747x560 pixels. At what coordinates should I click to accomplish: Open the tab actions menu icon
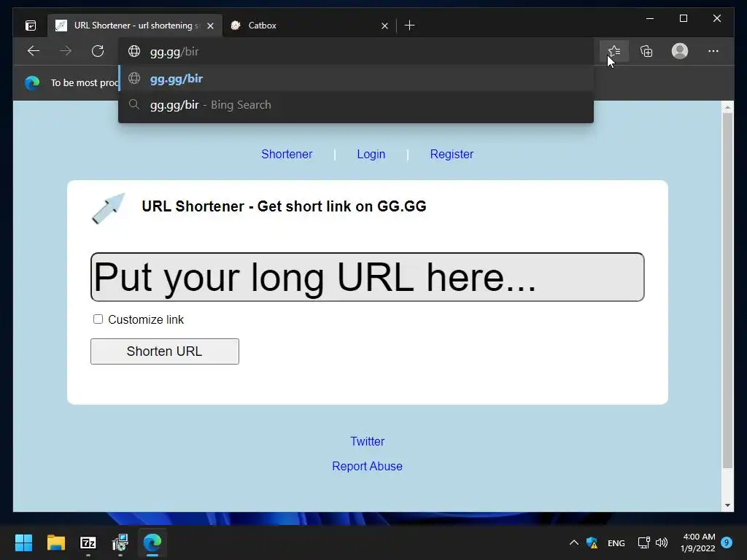point(31,26)
